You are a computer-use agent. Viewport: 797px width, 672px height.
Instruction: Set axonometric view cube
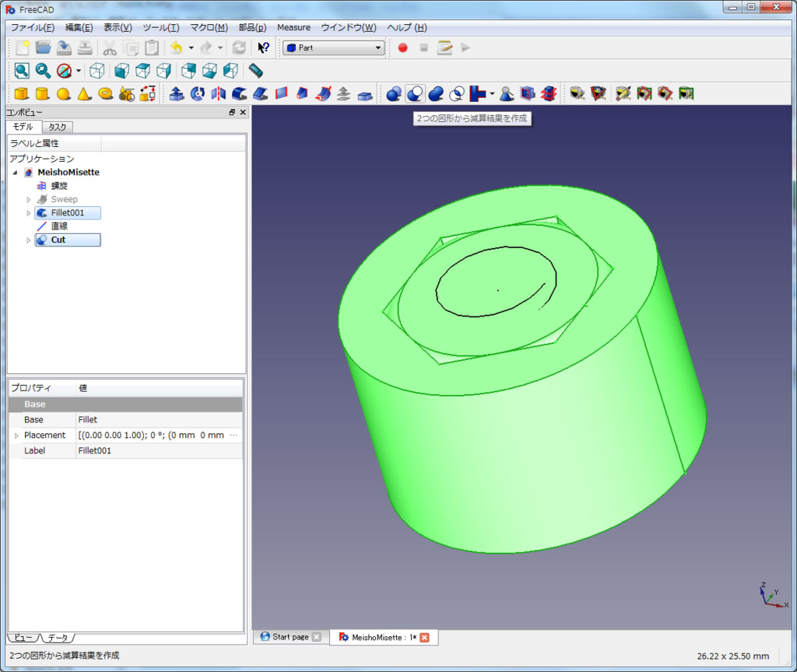[97, 71]
